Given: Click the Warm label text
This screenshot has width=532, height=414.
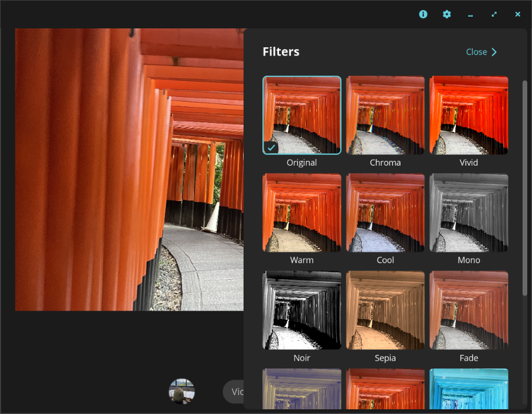Looking at the screenshot, I should point(301,260).
